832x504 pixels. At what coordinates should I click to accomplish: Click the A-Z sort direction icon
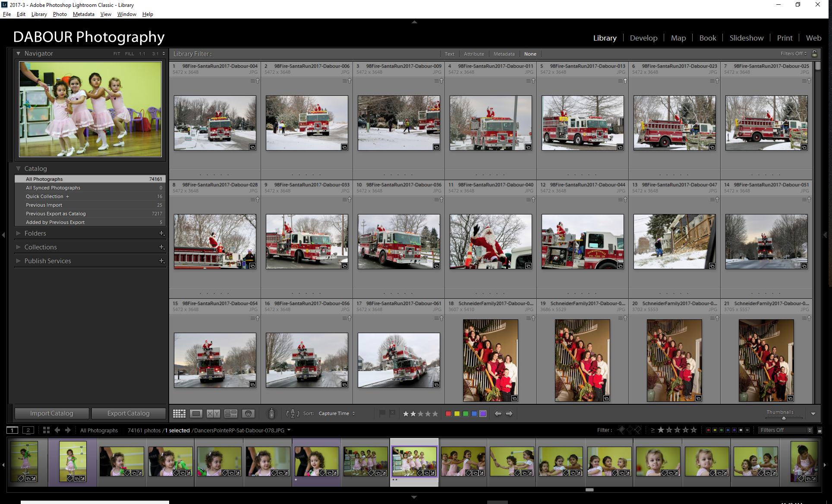[x=293, y=413]
